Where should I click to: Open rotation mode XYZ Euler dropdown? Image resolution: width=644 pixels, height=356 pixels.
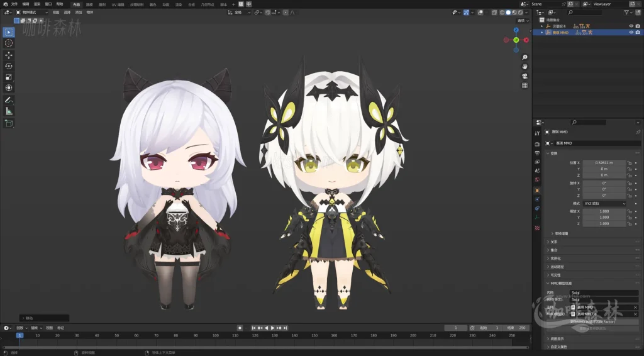(x=604, y=204)
